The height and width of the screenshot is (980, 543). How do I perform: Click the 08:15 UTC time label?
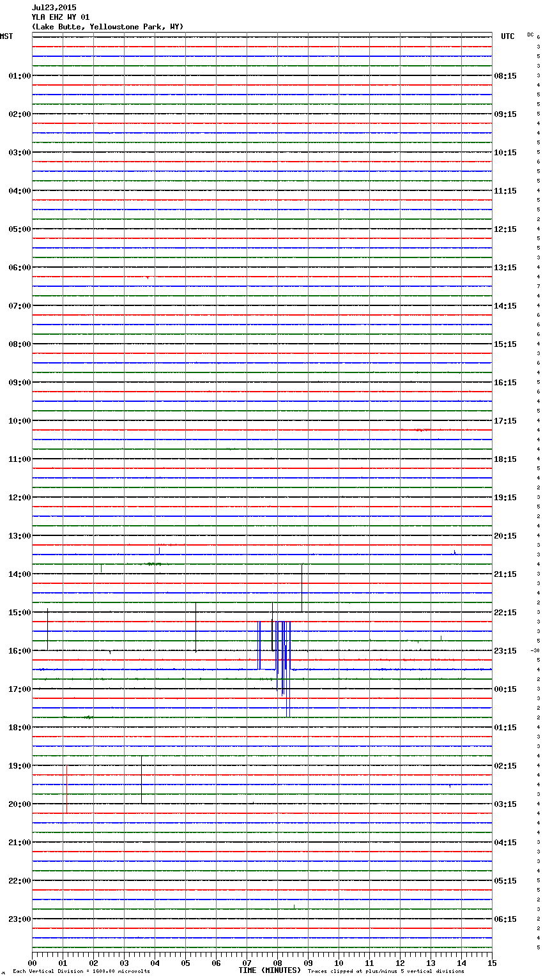point(505,76)
